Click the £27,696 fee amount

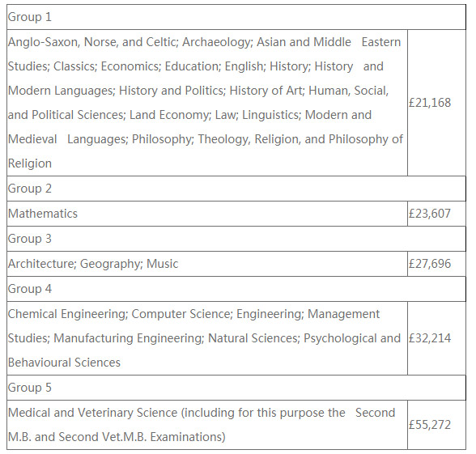coord(430,264)
